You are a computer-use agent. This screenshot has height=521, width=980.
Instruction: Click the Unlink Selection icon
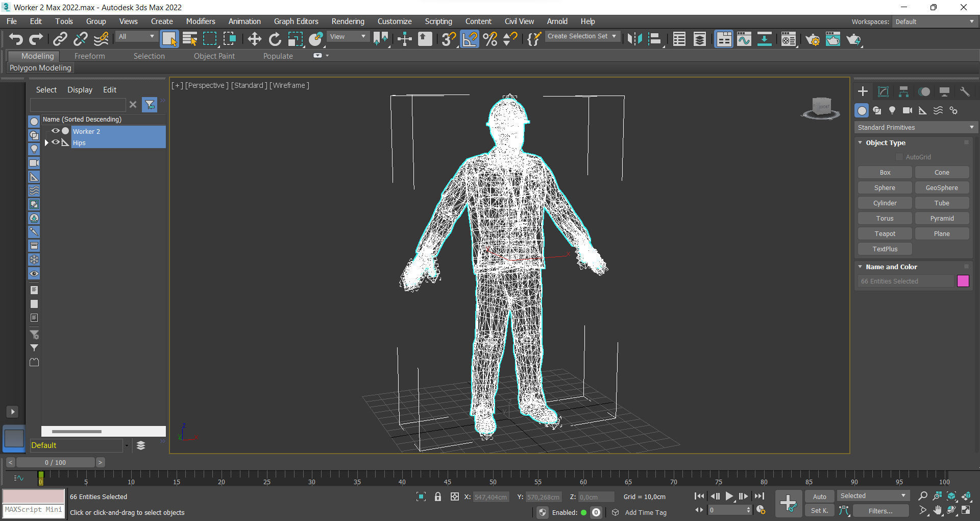[81, 39]
